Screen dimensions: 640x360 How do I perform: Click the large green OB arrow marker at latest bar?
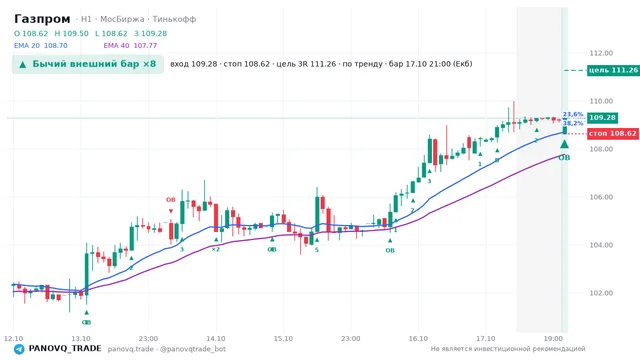pos(564,144)
